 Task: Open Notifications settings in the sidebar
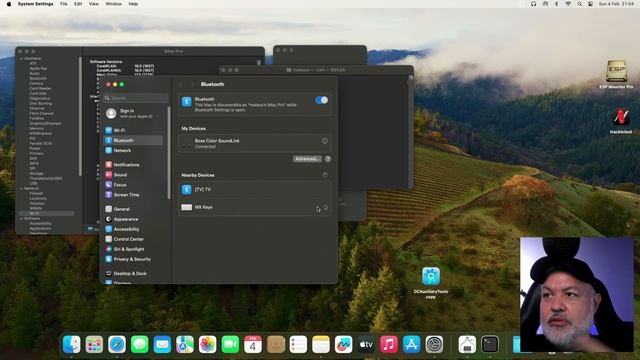(133, 164)
